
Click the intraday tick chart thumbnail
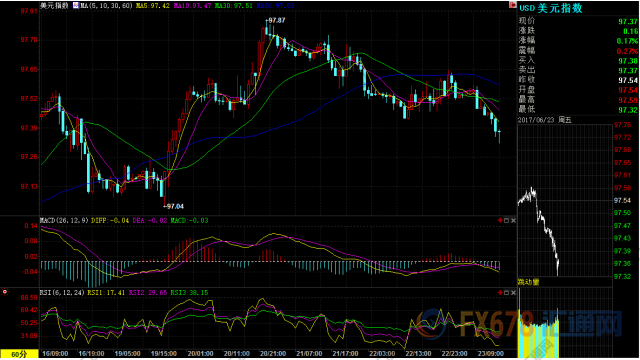565,200
